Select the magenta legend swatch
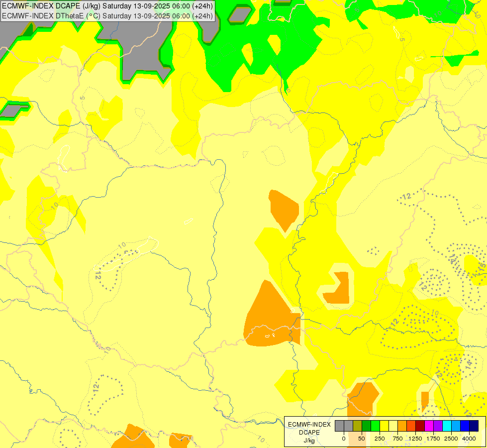The height and width of the screenshot is (448, 487). [x=429, y=426]
